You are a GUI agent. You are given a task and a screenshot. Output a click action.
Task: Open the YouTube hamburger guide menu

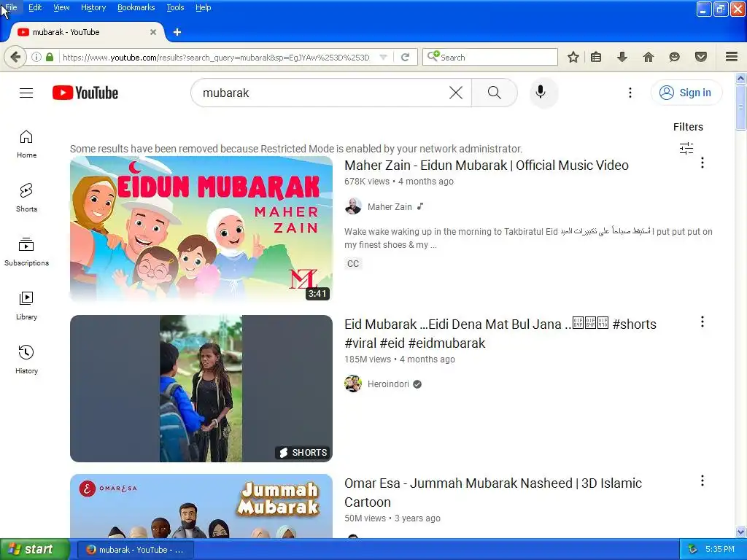coord(26,93)
